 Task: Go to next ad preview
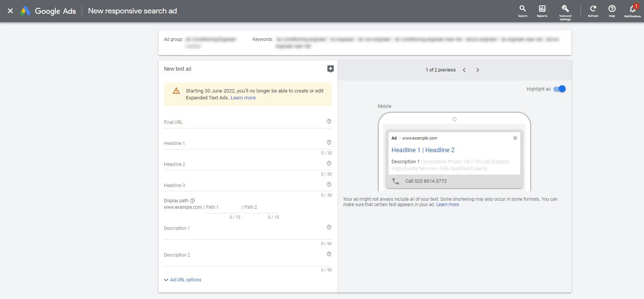coord(478,70)
